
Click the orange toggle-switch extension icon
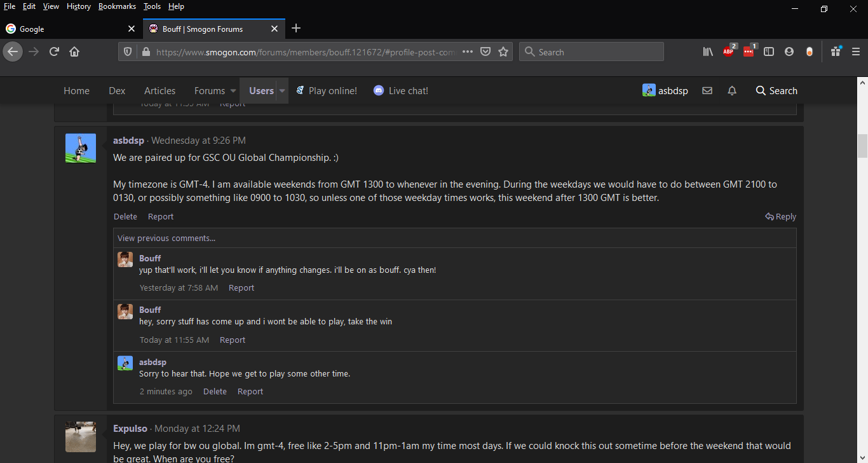pyautogui.click(x=810, y=52)
